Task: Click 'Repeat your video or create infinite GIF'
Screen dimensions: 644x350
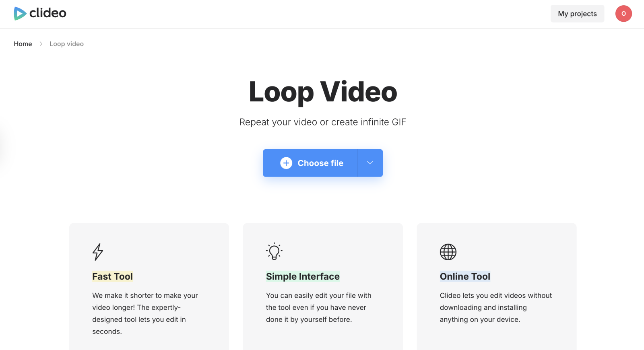Action: pyautogui.click(x=323, y=122)
